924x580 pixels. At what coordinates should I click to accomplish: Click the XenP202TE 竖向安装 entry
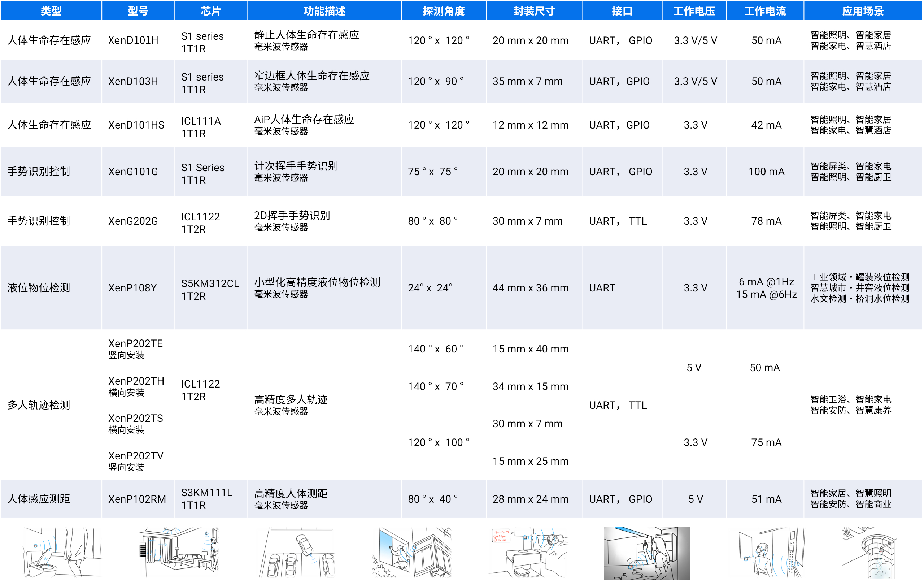coord(135,348)
